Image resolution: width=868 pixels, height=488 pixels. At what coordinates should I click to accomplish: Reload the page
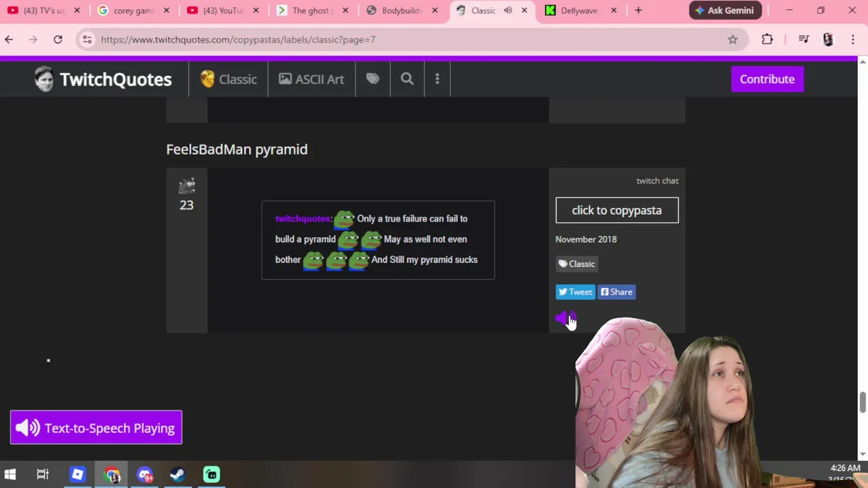(x=58, y=39)
